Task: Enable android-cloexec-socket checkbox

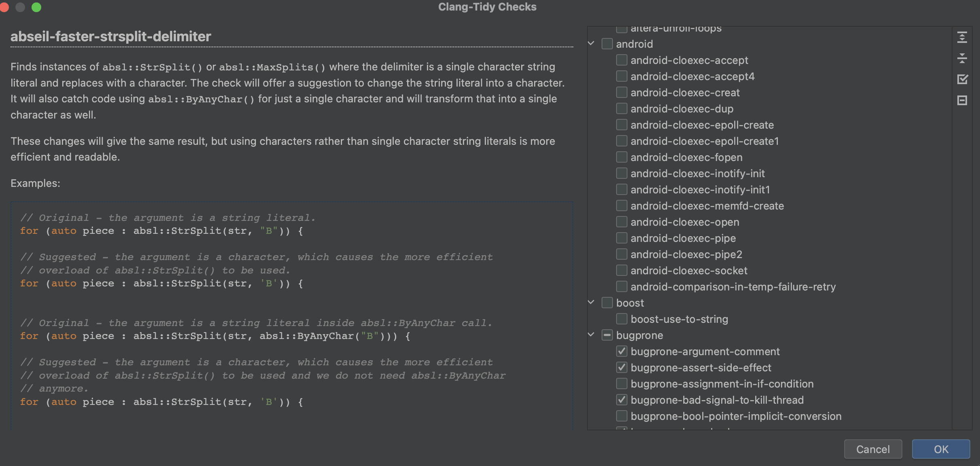Action: 622,270
